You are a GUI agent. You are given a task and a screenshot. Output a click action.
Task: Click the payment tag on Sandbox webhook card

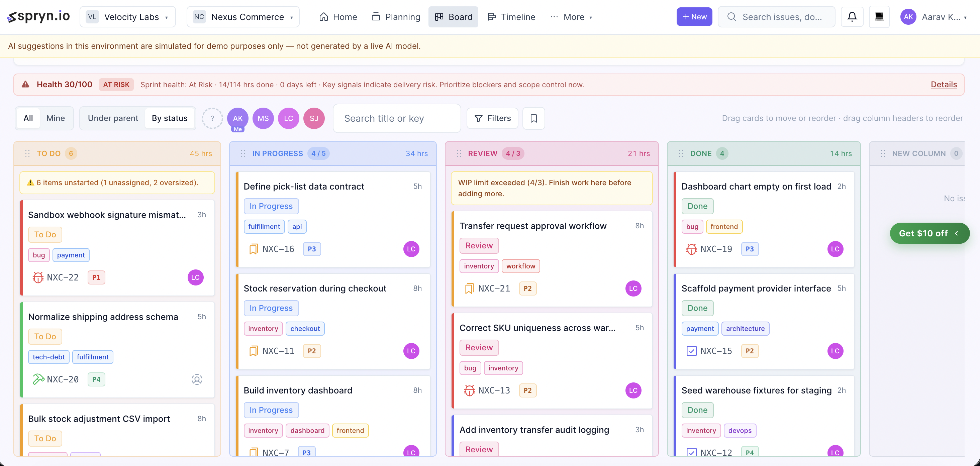click(71, 255)
